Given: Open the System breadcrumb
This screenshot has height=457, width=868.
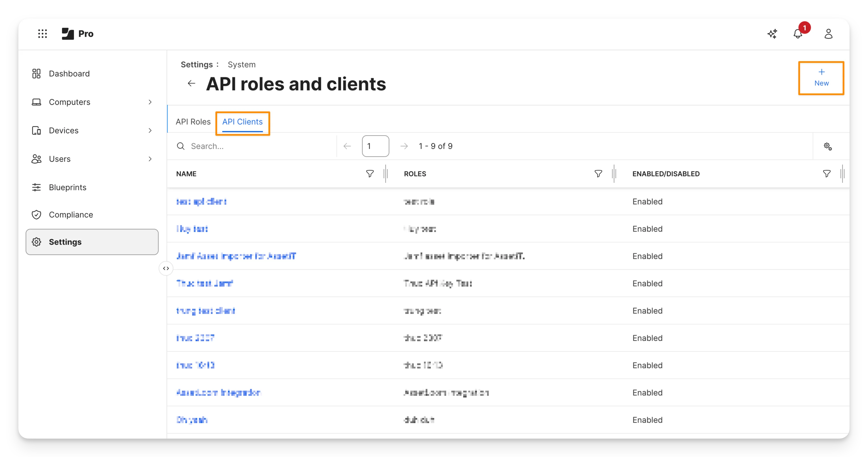Looking at the screenshot, I should [x=242, y=65].
